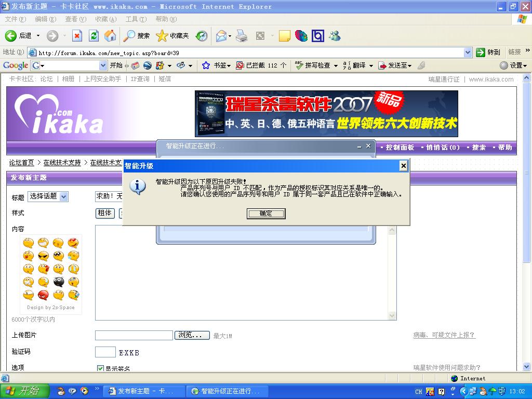Image resolution: width=532 pixels, height=399 pixels.
Task: Open the 翻译 dropdown arrow
Action: [371, 65]
